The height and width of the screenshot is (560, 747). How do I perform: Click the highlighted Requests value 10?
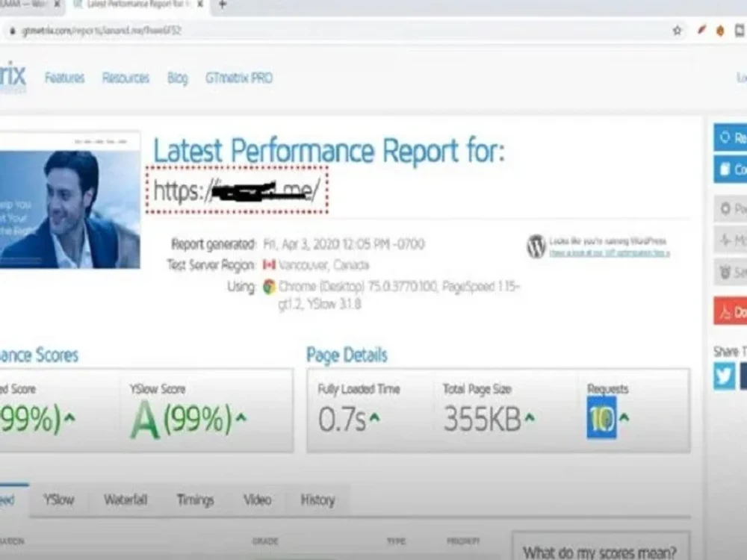[601, 418]
